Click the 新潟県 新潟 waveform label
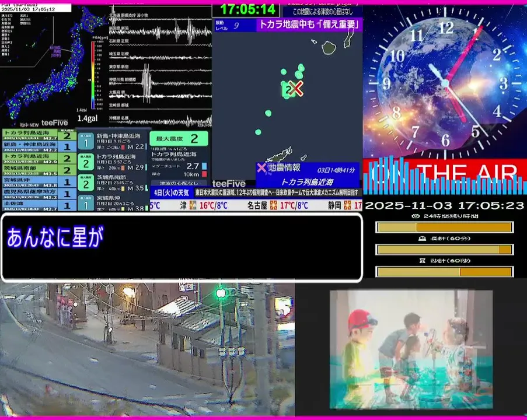Image resolution: width=527 pixels, height=420 pixels. pos(119,28)
